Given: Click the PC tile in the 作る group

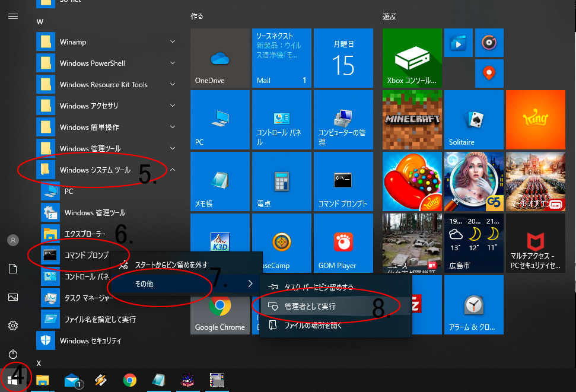Looking at the screenshot, I should point(219,120).
